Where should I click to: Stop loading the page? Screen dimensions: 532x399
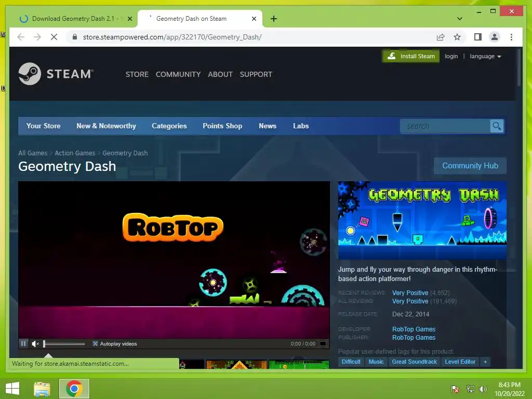(x=54, y=37)
